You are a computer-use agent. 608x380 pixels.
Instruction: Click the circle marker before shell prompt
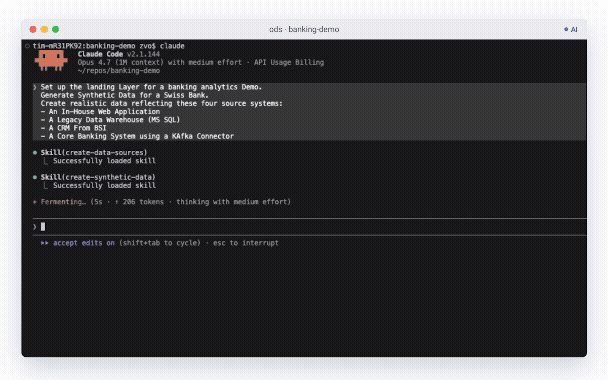[27, 46]
